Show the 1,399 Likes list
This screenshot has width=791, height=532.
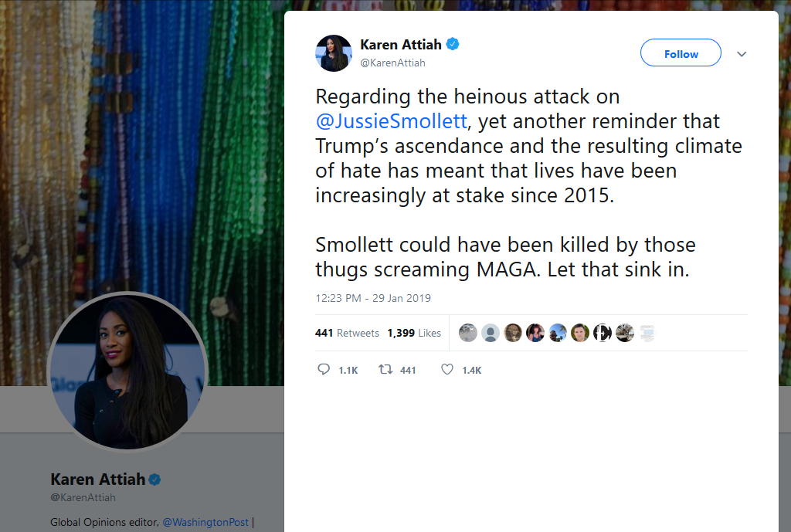[x=414, y=333]
